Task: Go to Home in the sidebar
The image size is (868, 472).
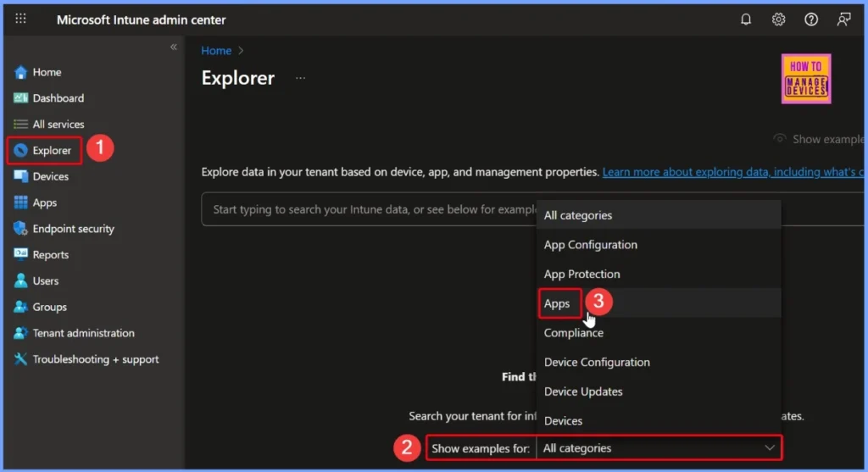Action: point(47,73)
